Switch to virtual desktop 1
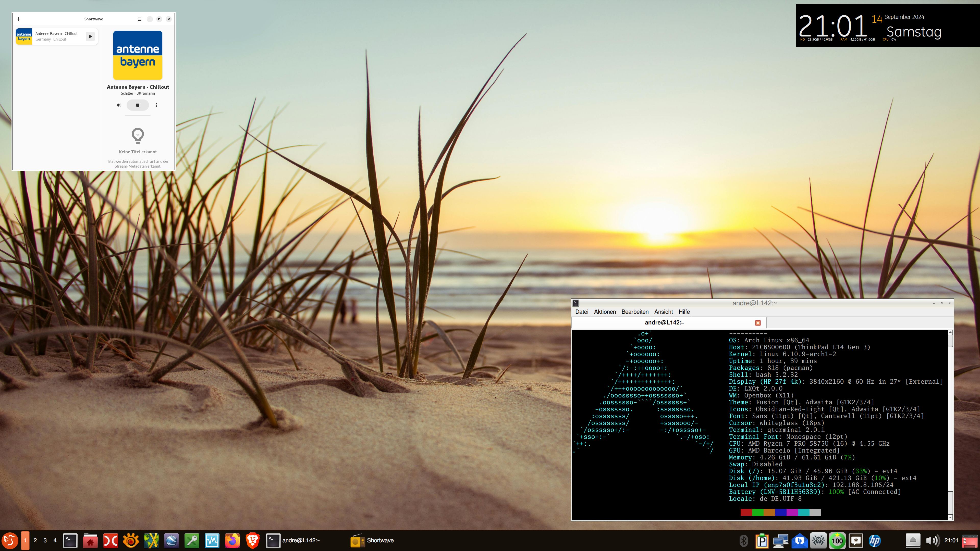Viewport: 980px width, 551px height. click(x=25, y=540)
